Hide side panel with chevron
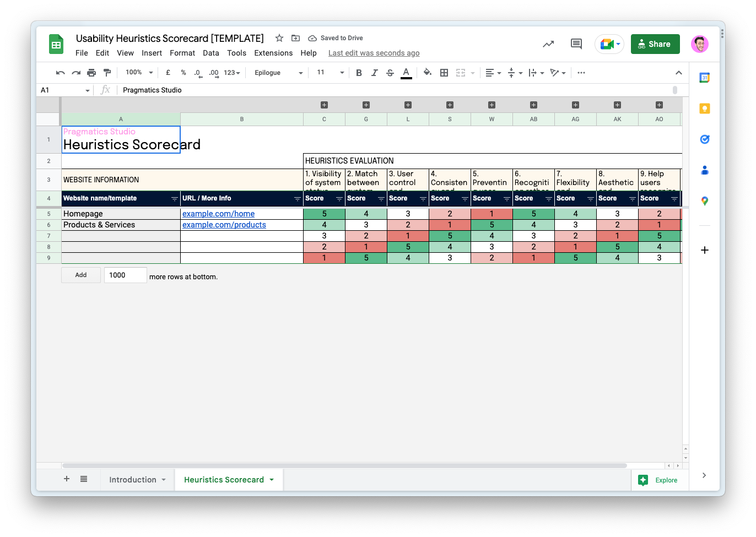This screenshot has width=756, height=537. click(x=704, y=475)
